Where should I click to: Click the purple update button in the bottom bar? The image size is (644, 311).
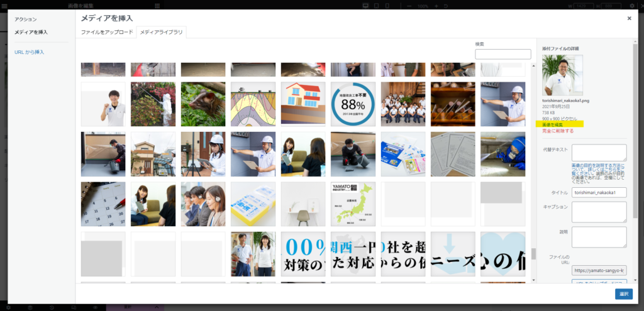pos(128,307)
